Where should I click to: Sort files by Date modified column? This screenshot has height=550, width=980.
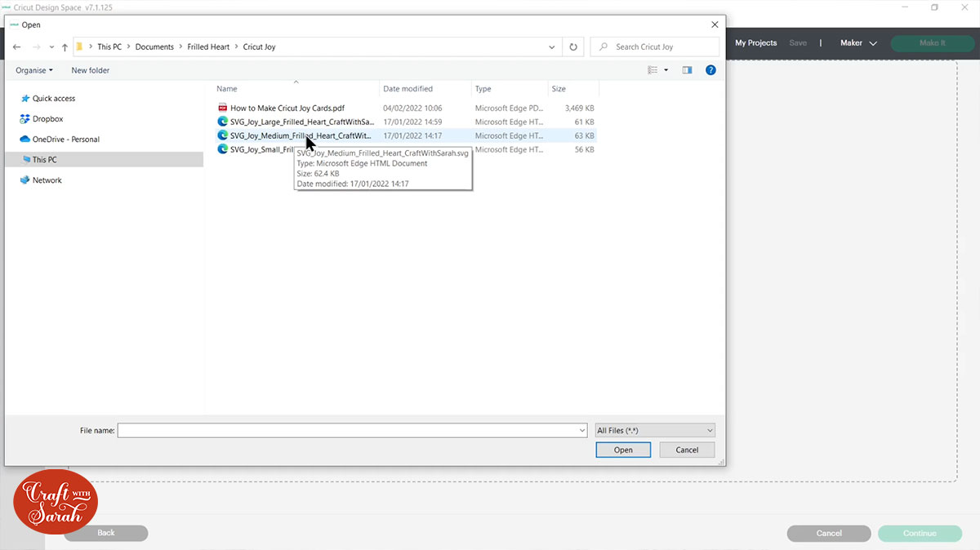pyautogui.click(x=408, y=89)
